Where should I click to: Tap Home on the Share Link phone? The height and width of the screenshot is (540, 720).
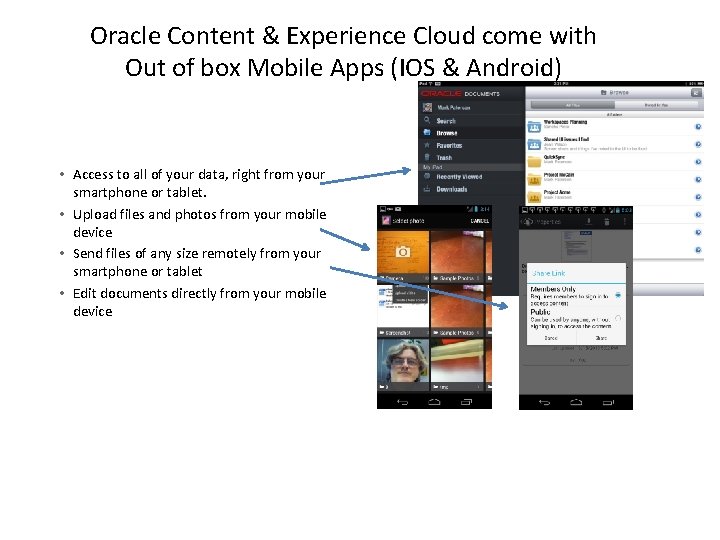[x=576, y=402]
